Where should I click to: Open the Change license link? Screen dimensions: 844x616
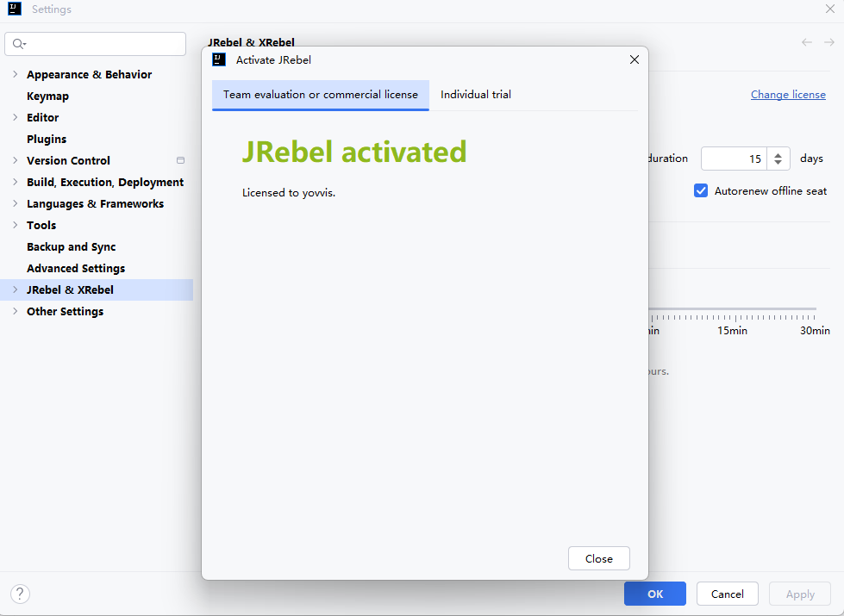(788, 95)
